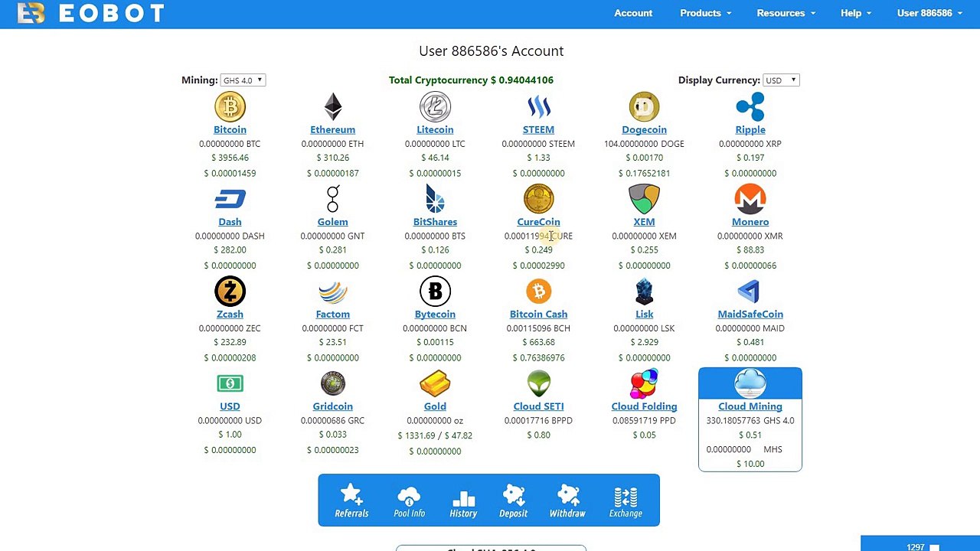Open the Cloud Folding text link

point(644,406)
